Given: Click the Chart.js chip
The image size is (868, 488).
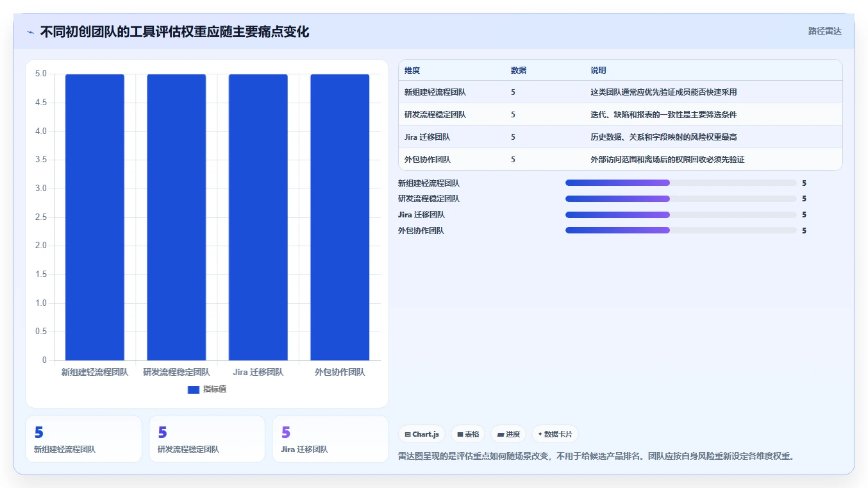Looking at the screenshot, I should click(x=422, y=434).
